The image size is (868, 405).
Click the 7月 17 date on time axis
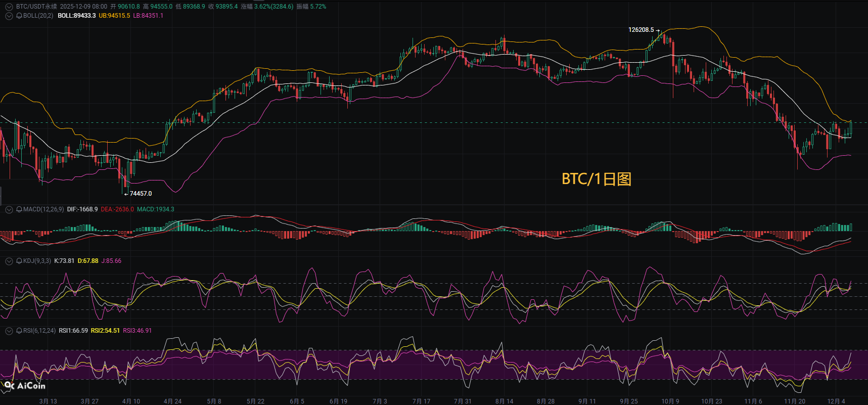421,401
